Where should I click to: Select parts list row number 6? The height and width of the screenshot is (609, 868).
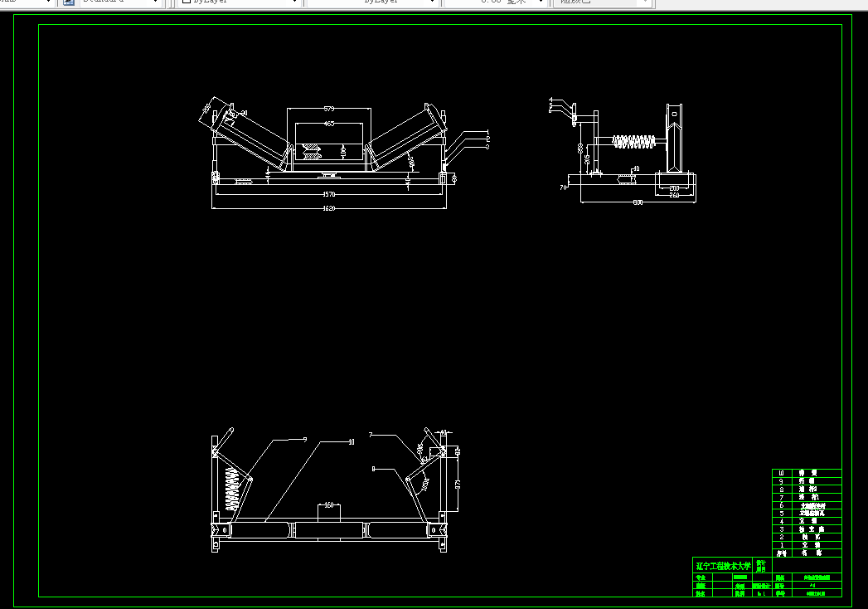(782, 505)
